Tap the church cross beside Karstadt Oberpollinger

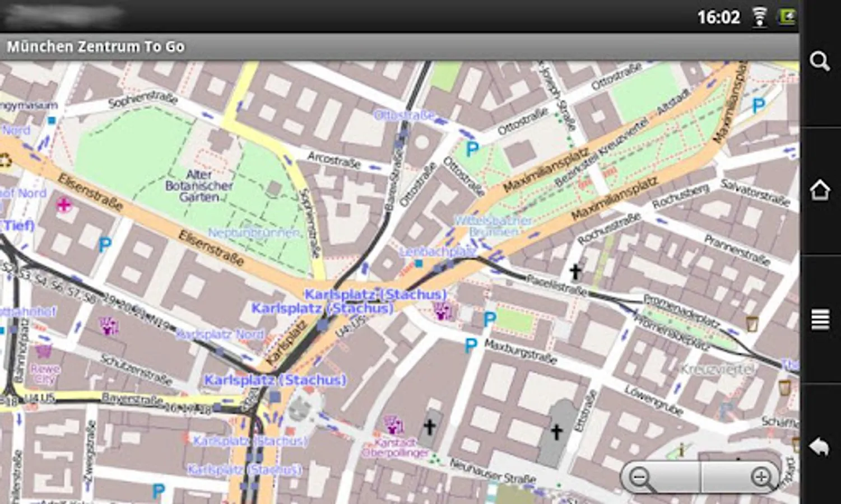[x=429, y=427]
